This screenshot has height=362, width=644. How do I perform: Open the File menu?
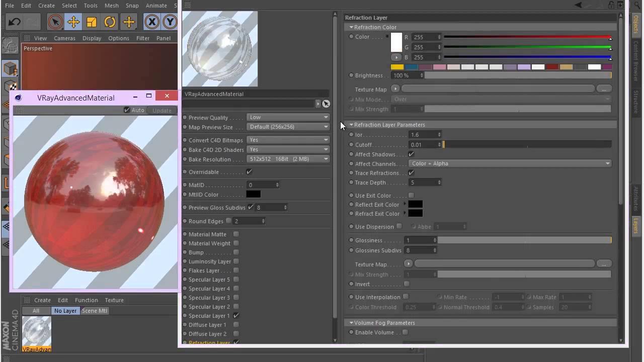pos(10,6)
